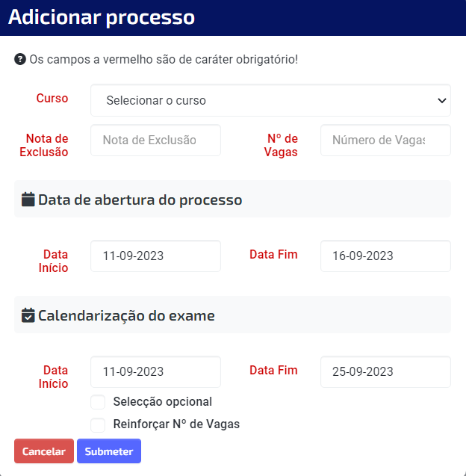Choose the Data Fim field showing 16-09-2023
The height and width of the screenshot is (476, 466).
pyautogui.click(x=385, y=256)
